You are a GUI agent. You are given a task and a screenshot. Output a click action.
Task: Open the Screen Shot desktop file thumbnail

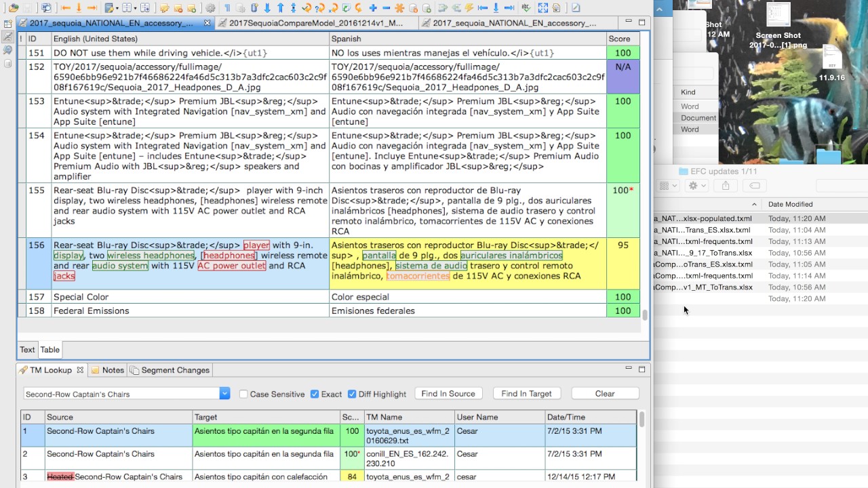[778, 16]
